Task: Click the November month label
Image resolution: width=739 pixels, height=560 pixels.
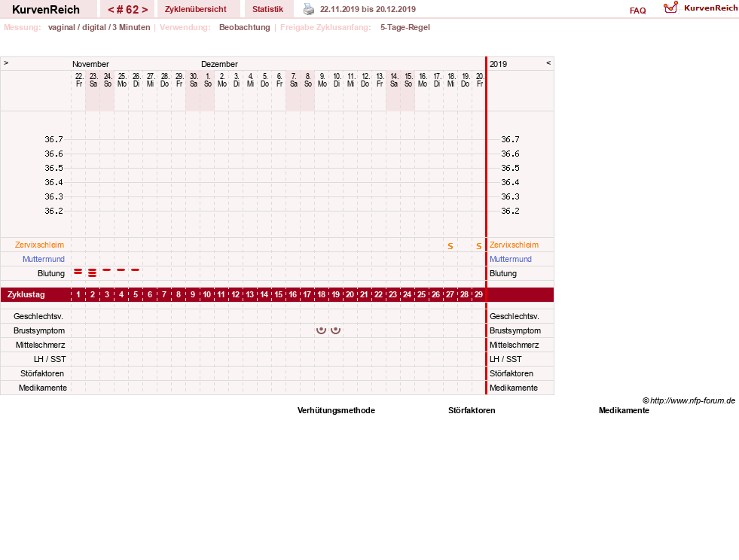Action: [90, 64]
